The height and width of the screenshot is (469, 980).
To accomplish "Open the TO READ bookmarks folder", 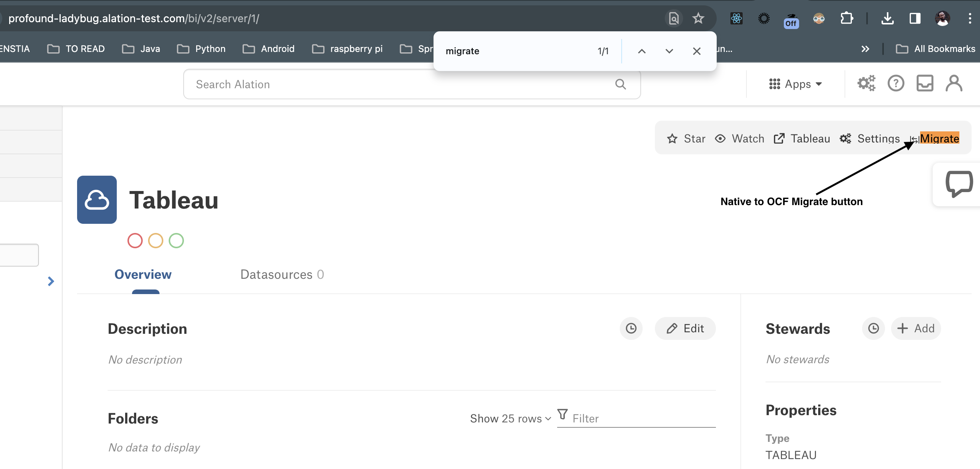I will click(76, 49).
